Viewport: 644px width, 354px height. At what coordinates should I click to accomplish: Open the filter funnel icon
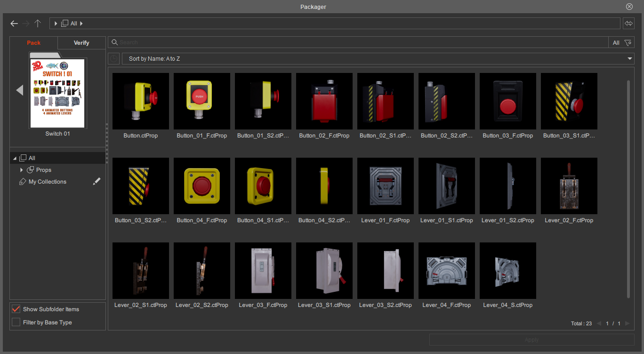coord(628,43)
